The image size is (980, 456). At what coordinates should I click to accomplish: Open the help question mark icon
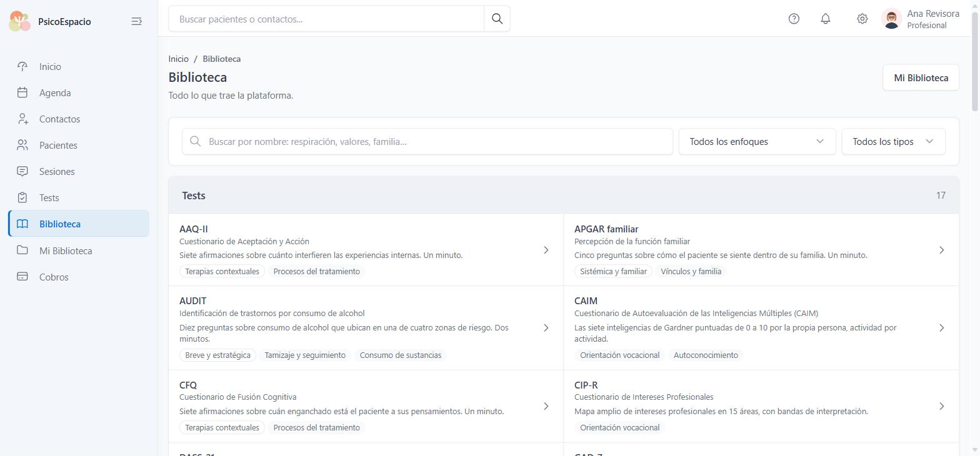coord(794,19)
